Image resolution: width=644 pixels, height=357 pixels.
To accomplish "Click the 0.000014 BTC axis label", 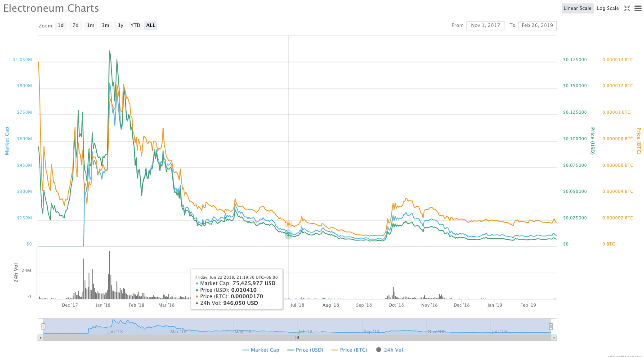I will (618, 60).
